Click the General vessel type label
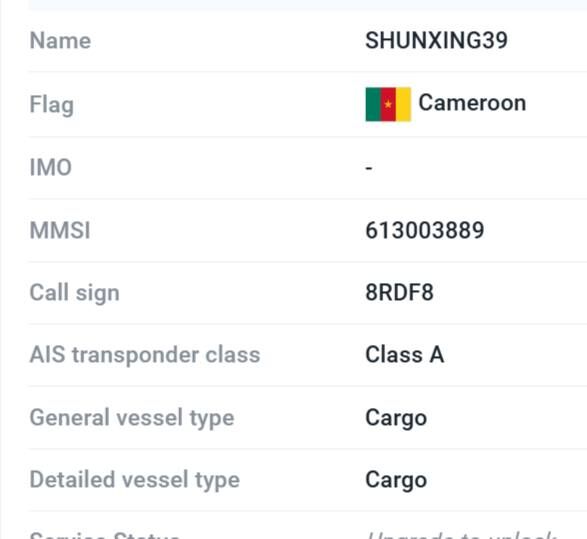Screen dimensions: 587x539 132,418
